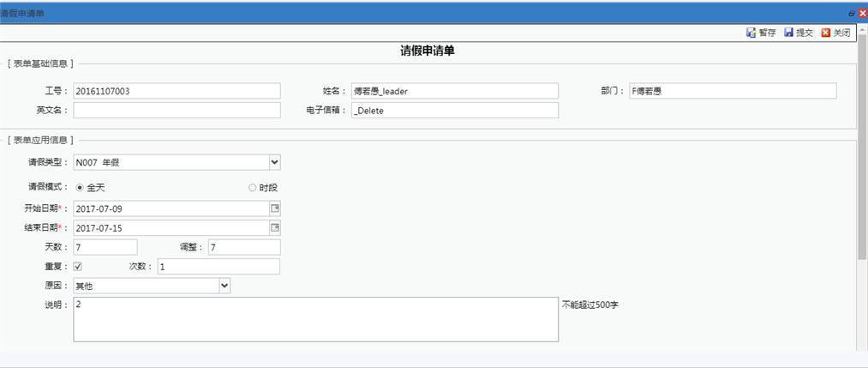Click the window restore icon in title bar
The width and height of the screenshot is (868, 368).
(x=852, y=14)
